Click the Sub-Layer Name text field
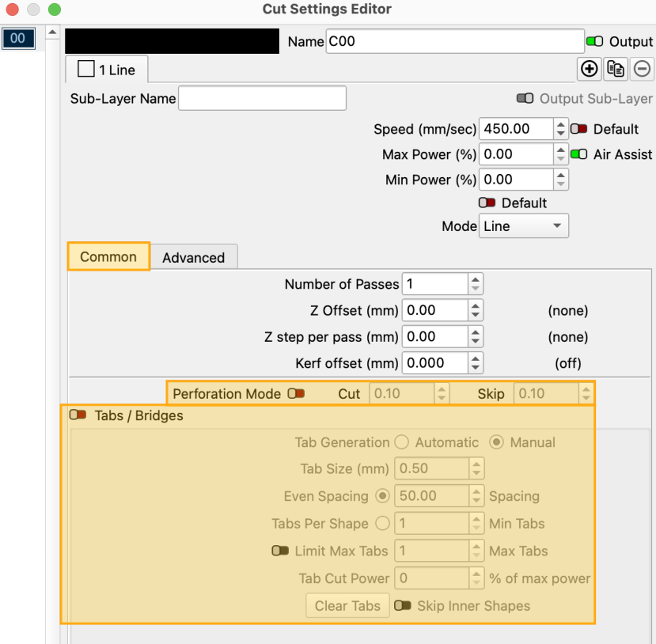656x644 pixels. point(262,98)
